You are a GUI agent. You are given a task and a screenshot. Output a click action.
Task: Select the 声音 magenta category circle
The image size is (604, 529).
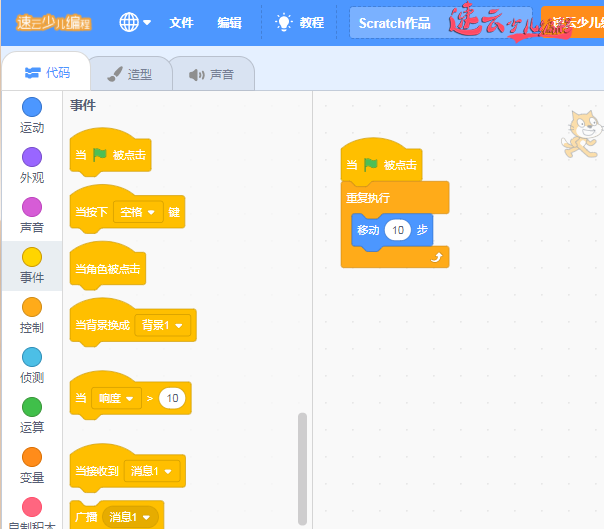coord(32,207)
